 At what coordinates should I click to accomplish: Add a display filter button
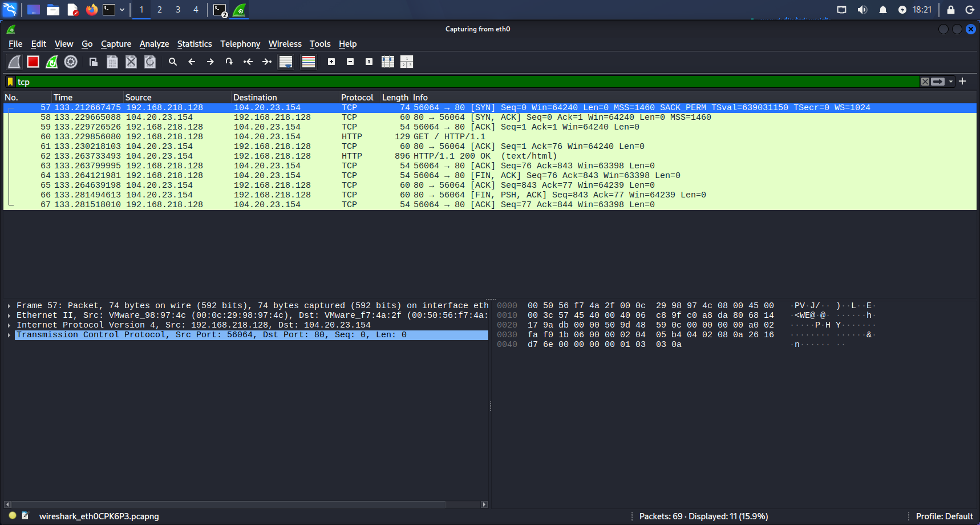pyautogui.click(x=962, y=81)
